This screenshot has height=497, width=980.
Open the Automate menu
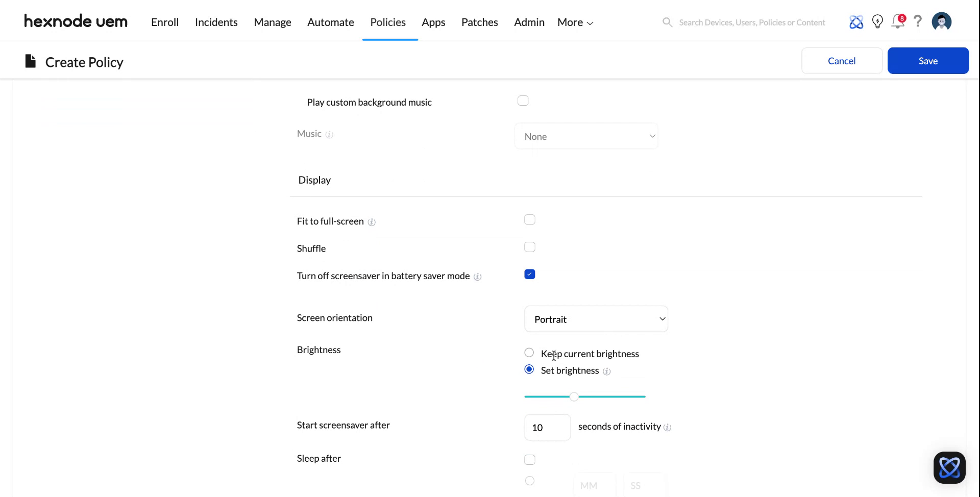330,22
